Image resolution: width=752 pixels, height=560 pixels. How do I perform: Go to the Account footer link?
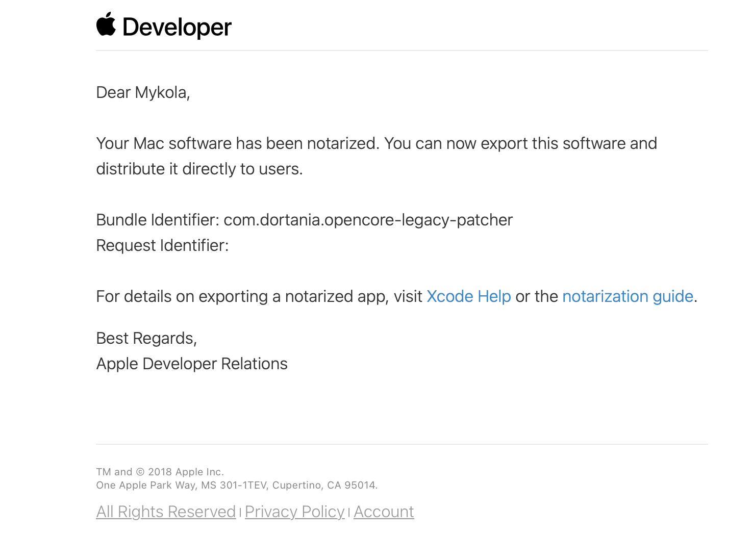click(x=384, y=512)
